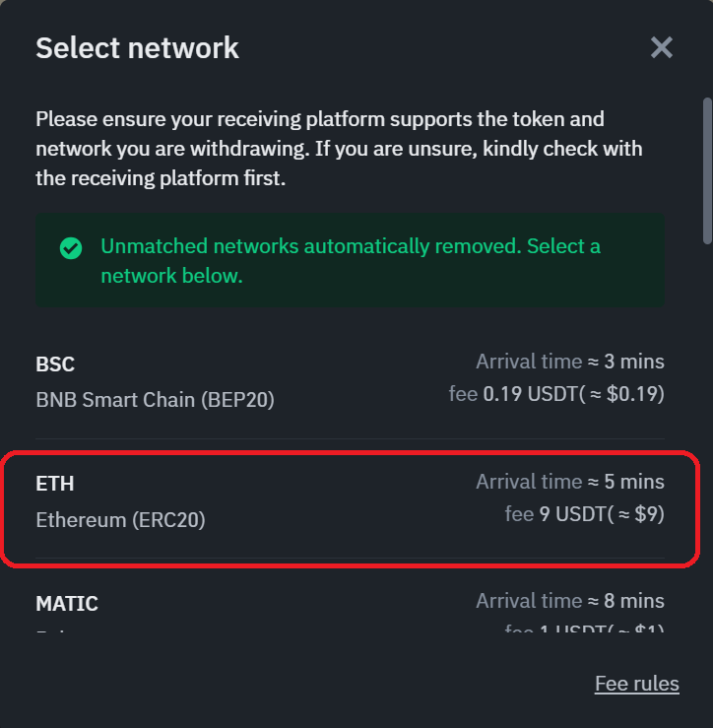This screenshot has width=713, height=728.
Task: Click the Select network heading
Action: click(138, 48)
